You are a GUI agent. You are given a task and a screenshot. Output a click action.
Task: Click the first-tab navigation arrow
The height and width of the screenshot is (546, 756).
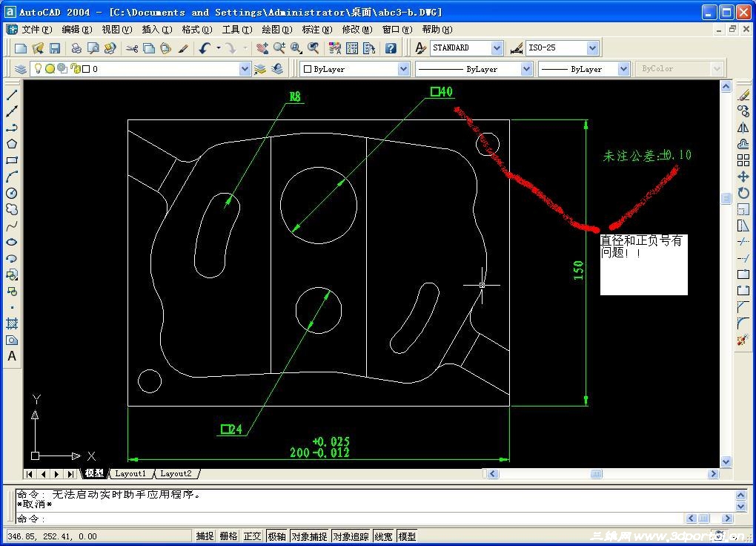tap(30, 474)
